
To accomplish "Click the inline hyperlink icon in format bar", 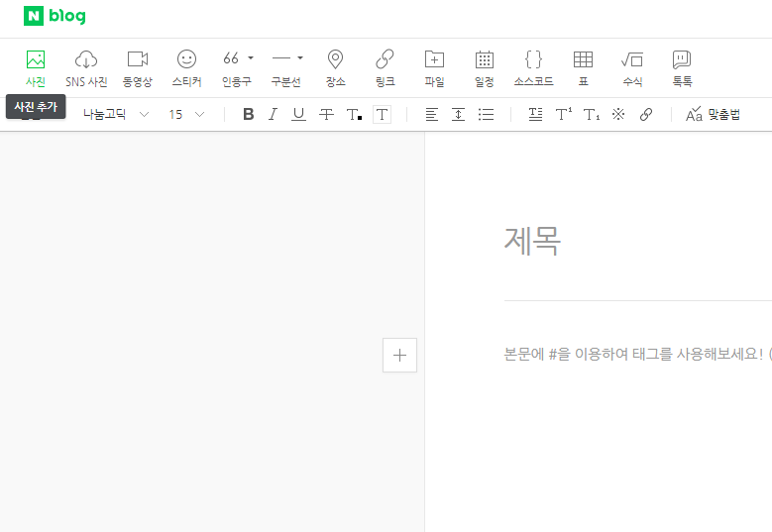I will [646, 115].
